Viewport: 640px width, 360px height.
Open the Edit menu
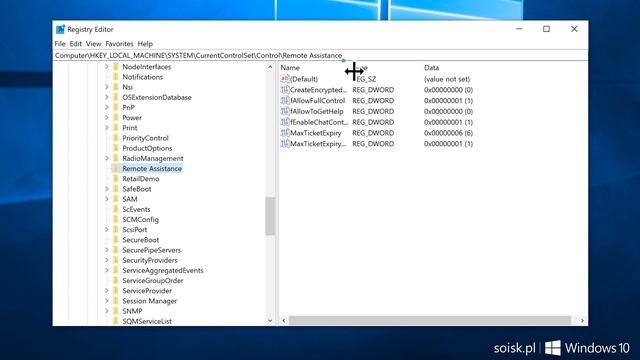coord(76,44)
